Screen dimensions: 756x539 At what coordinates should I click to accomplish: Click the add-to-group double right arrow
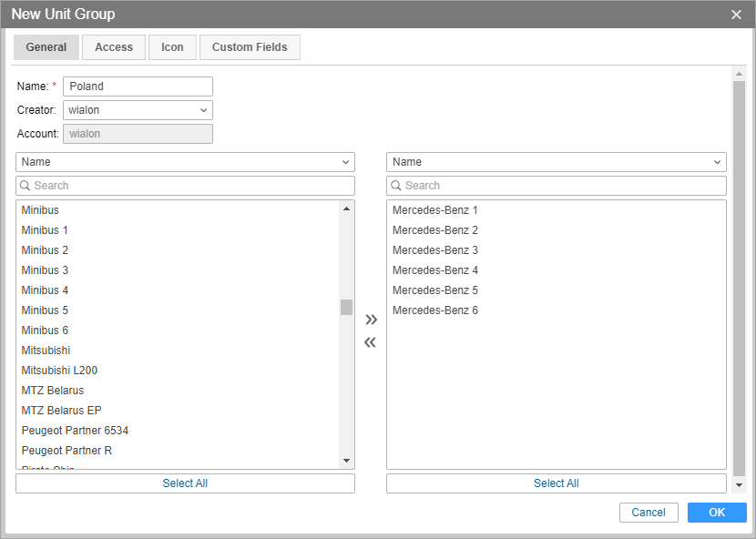click(x=371, y=320)
